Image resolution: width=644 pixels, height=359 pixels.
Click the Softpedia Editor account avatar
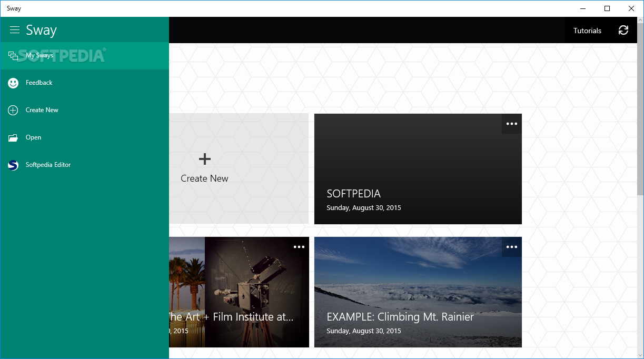(13, 165)
